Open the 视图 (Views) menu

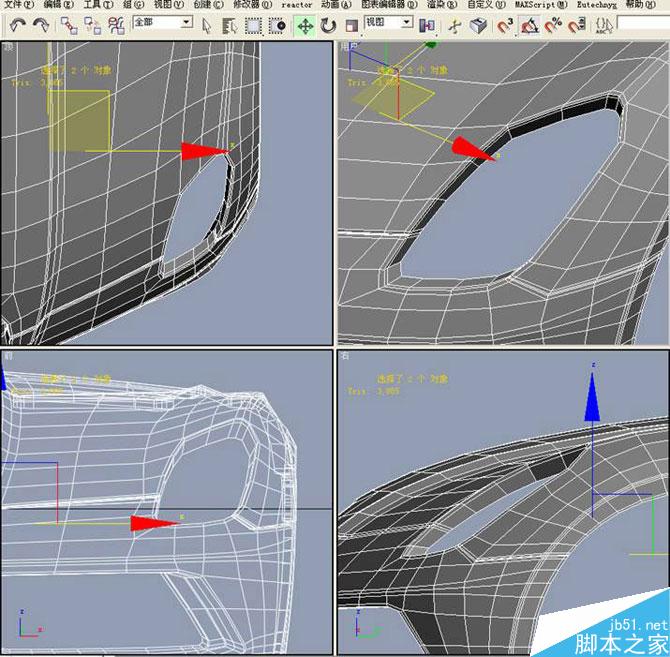tap(169, 5)
